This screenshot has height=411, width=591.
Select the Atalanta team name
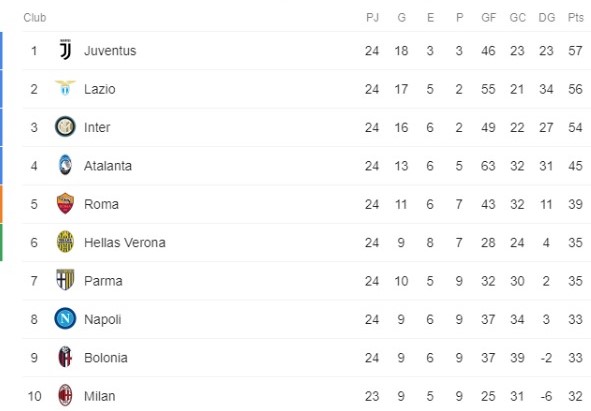(108, 166)
